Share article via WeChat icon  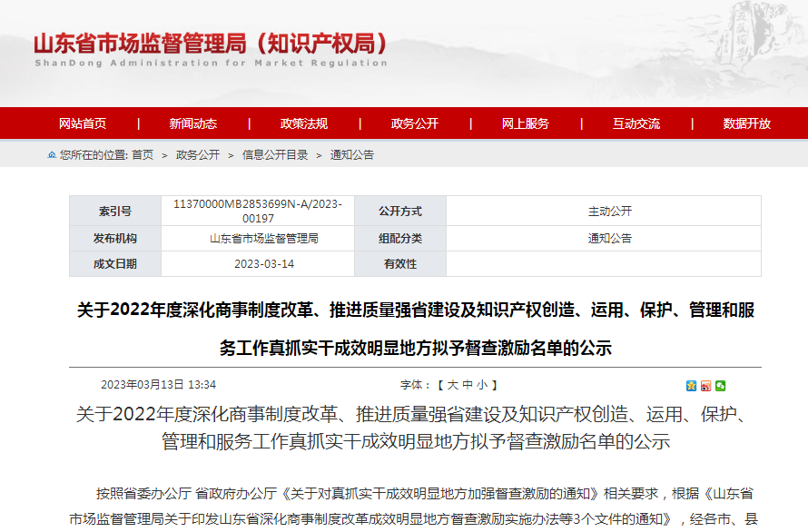[721, 386]
